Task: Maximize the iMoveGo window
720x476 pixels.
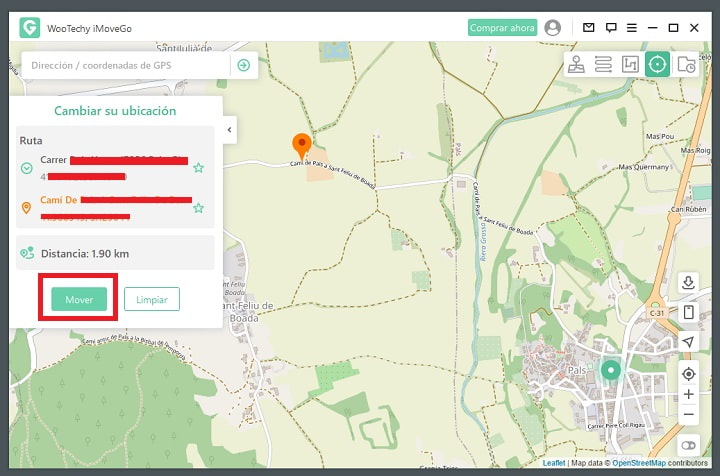Action: [673, 28]
